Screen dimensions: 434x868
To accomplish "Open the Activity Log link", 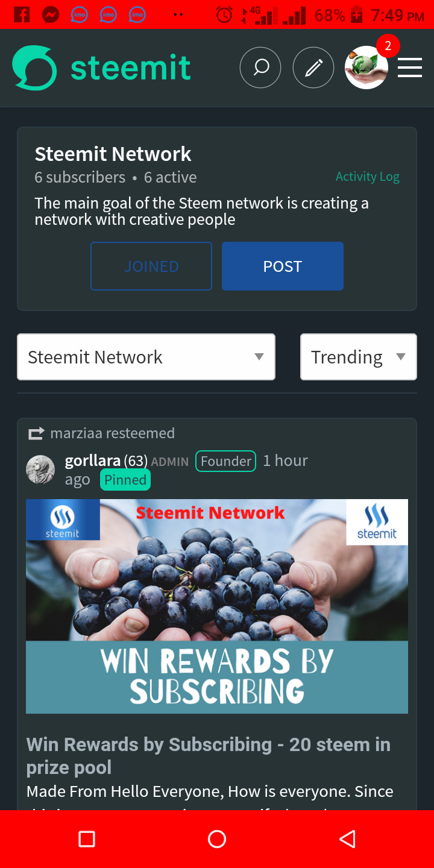I will (x=368, y=177).
